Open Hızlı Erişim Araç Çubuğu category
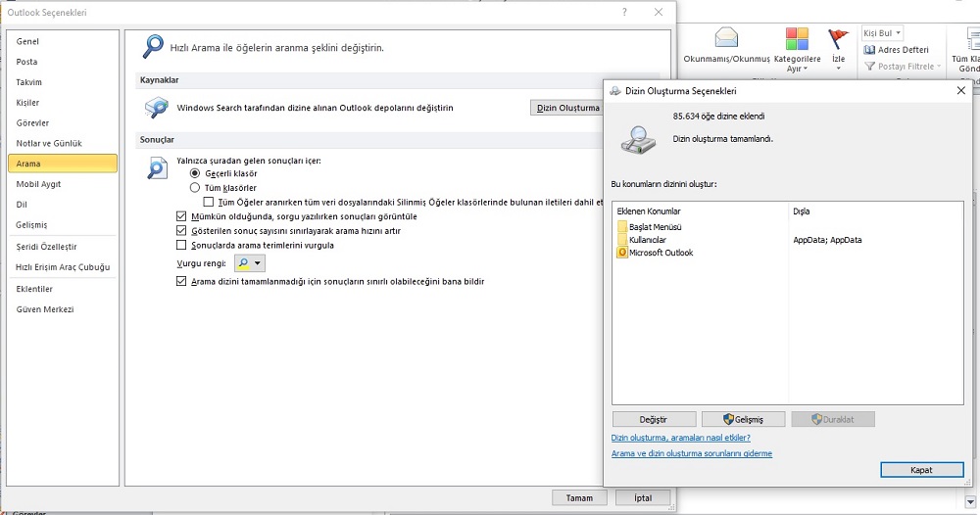The height and width of the screenshot is (515, 980). point(63,267)
